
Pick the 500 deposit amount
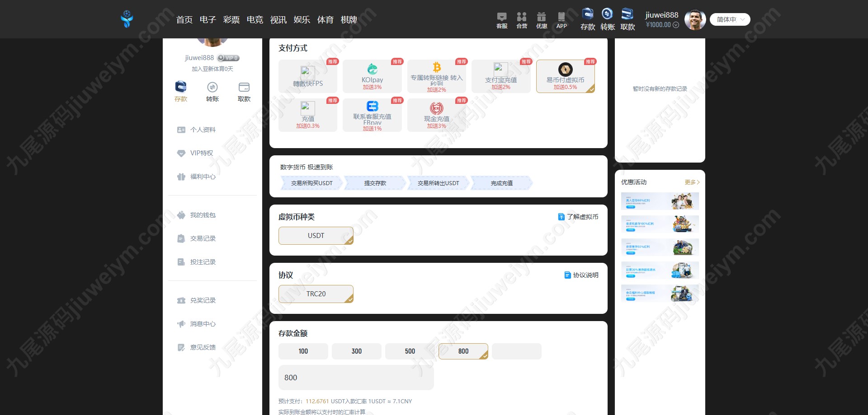tap(410, 351)
